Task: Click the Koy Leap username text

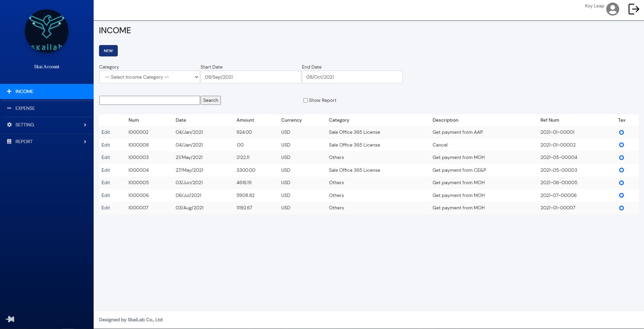Action: 594,6
